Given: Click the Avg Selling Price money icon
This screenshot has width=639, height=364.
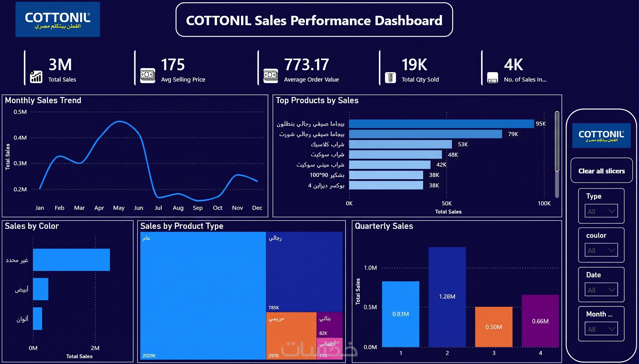Looking at the screenshot, I should pyautogui.click(x=147, y=75).
